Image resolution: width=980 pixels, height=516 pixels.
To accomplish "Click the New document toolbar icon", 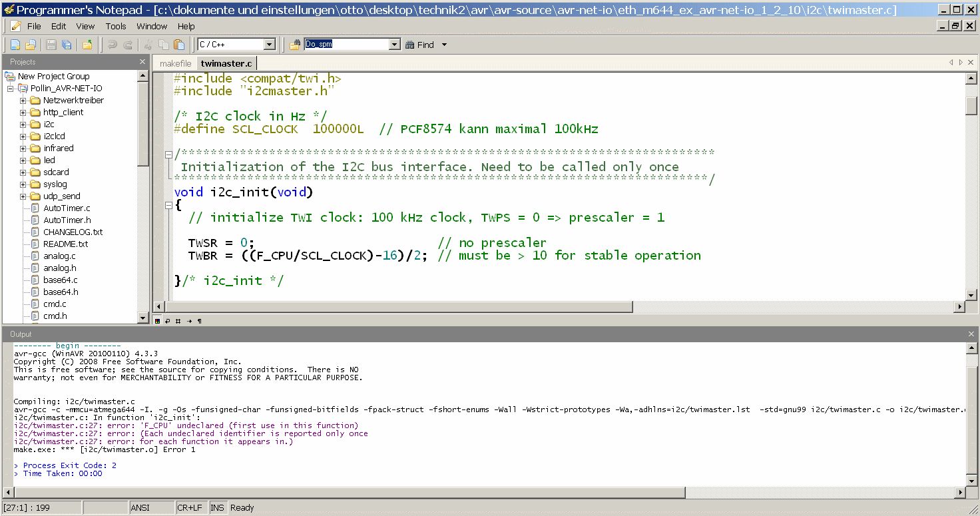I will (x=15, y=45).
